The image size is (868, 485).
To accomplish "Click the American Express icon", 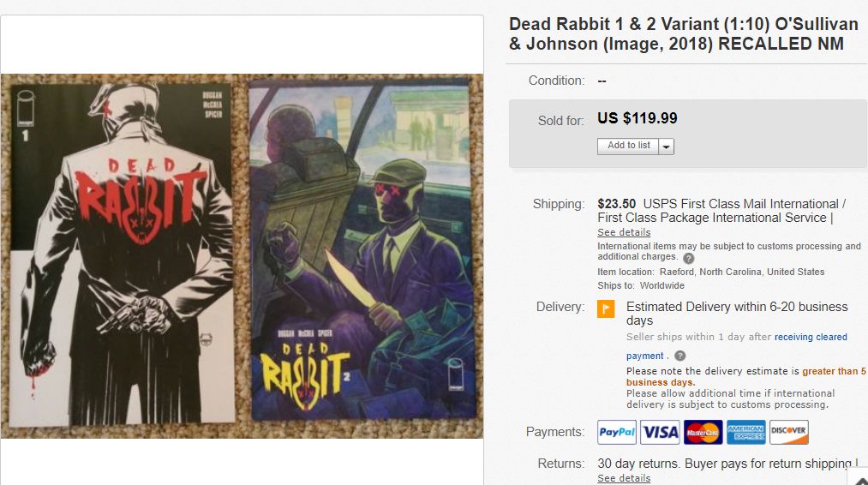I will click(745, 432).
